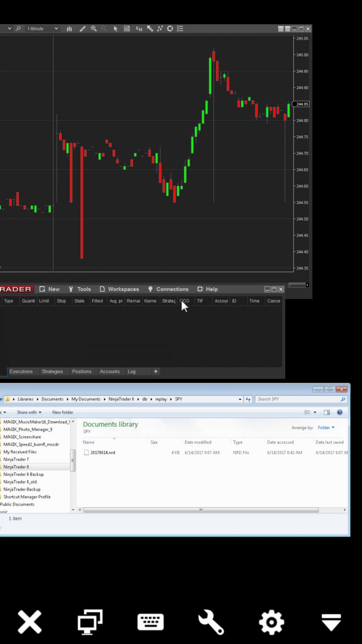362x644 pixels.
Task: Click the OCO column header
Action: (184, 301)
